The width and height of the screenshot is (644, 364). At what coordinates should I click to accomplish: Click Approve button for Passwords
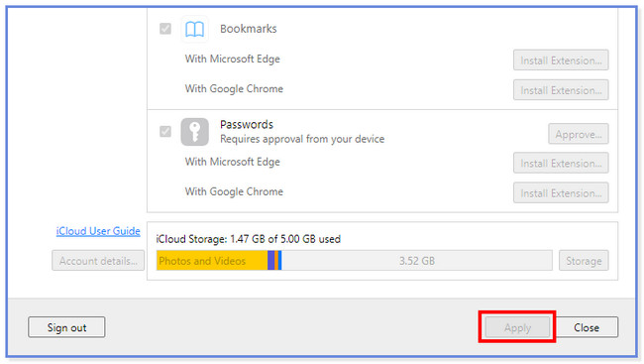[x=579, y=134]
